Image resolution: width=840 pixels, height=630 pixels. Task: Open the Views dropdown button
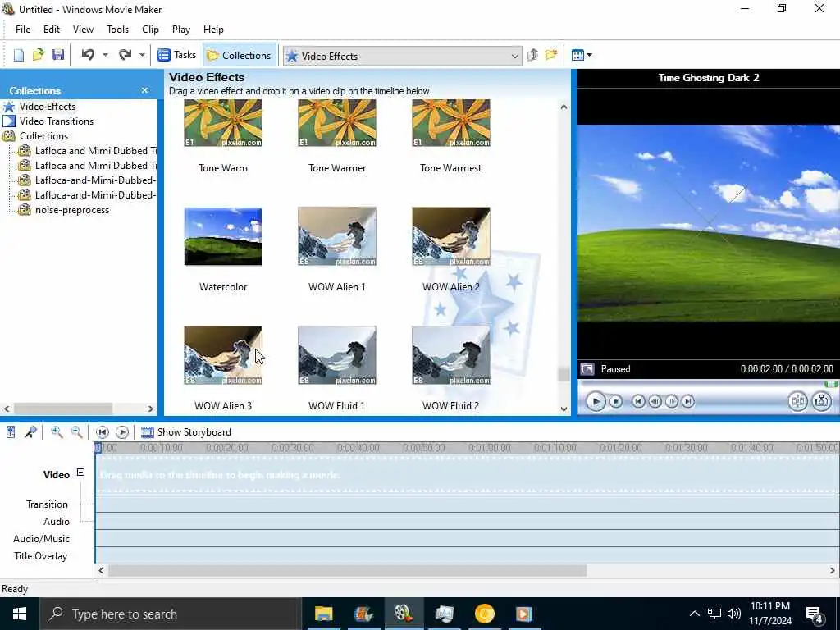(582, 55)
